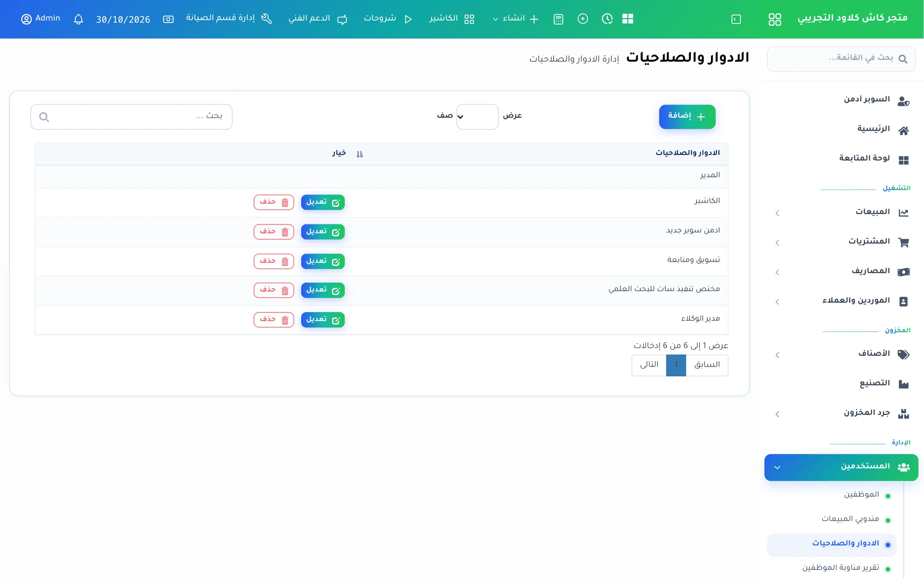
Task: Open لوحة المتابعة dashboard icon in sidebar
Action: pyautogui.click(x=903, y=160)
